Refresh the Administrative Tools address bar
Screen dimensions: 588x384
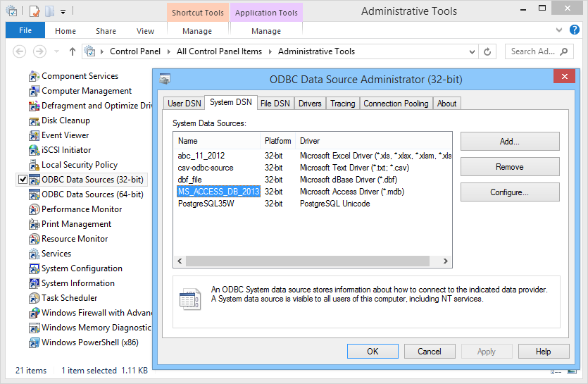point(487,51)
